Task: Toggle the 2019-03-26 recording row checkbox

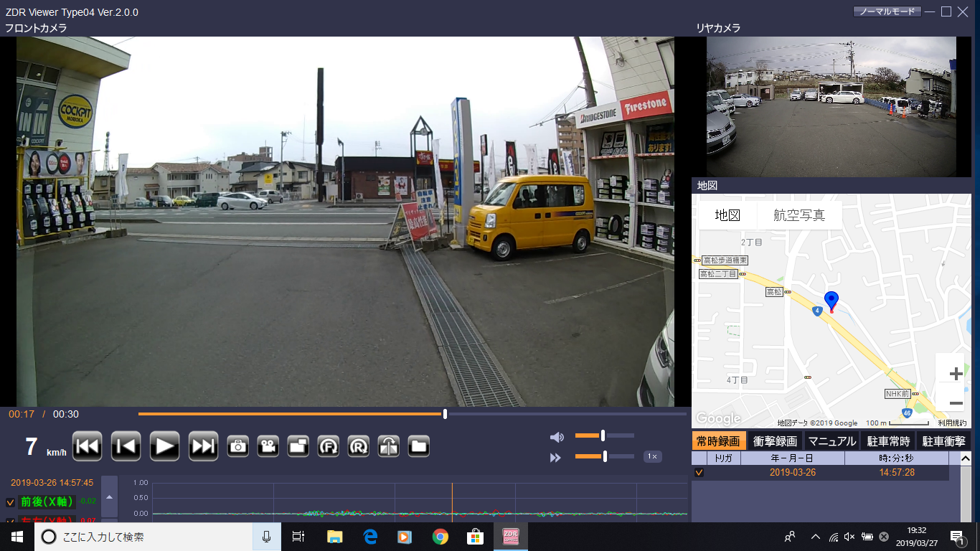Action: point(699,473)
